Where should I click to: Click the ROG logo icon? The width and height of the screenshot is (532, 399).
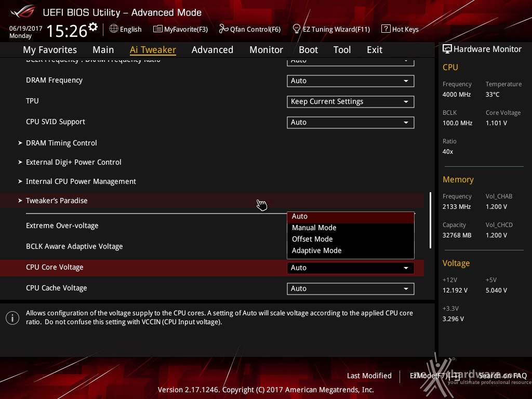23,11
